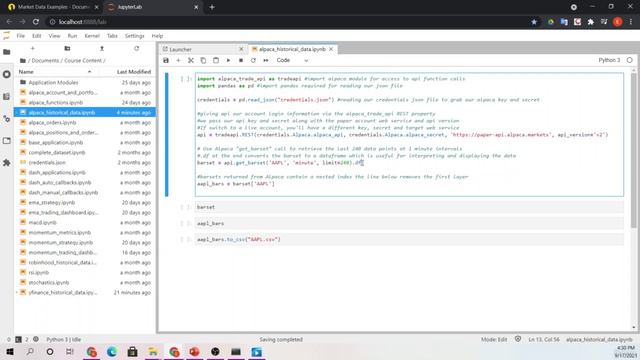Click the notebook vertical scrollbar
Viewport: 640px width, 360px height.
tap(633, 151)
